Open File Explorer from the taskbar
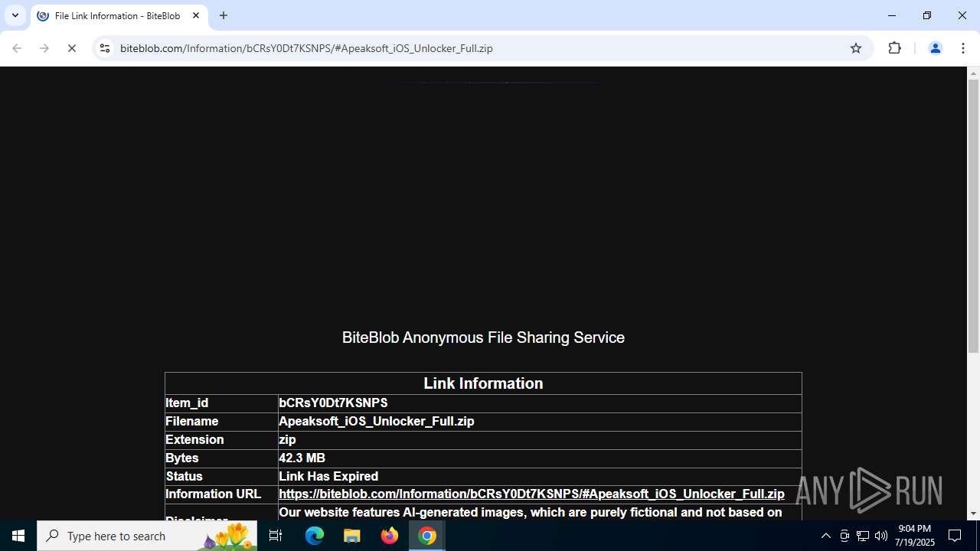 [352, 536]
